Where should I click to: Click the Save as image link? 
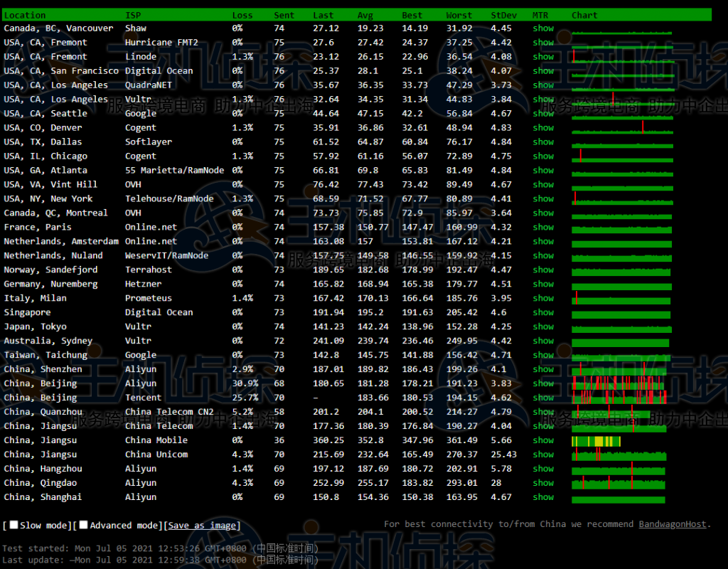click(203, 526)
